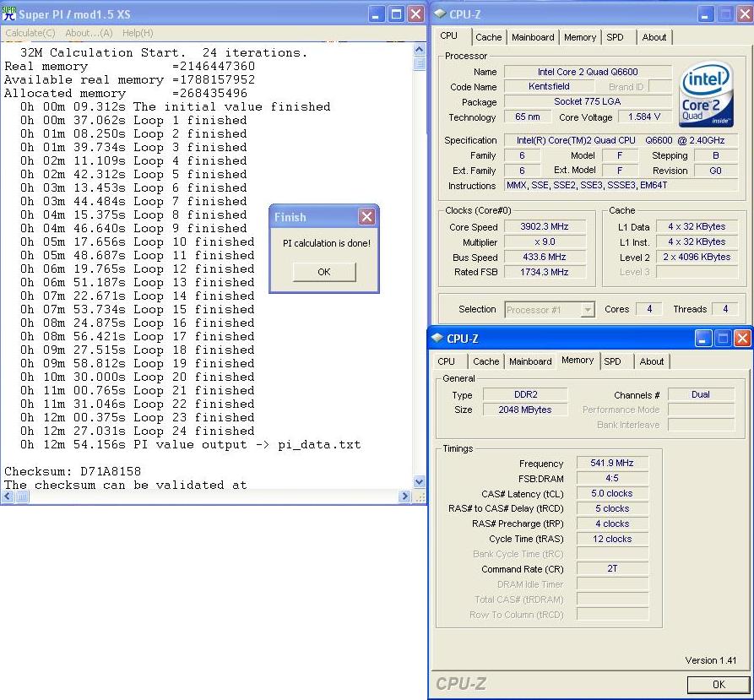Click the Super PI vertical scrollbar thumb
Viewport: 754px width, 700px height.
[x=419, y=63]
